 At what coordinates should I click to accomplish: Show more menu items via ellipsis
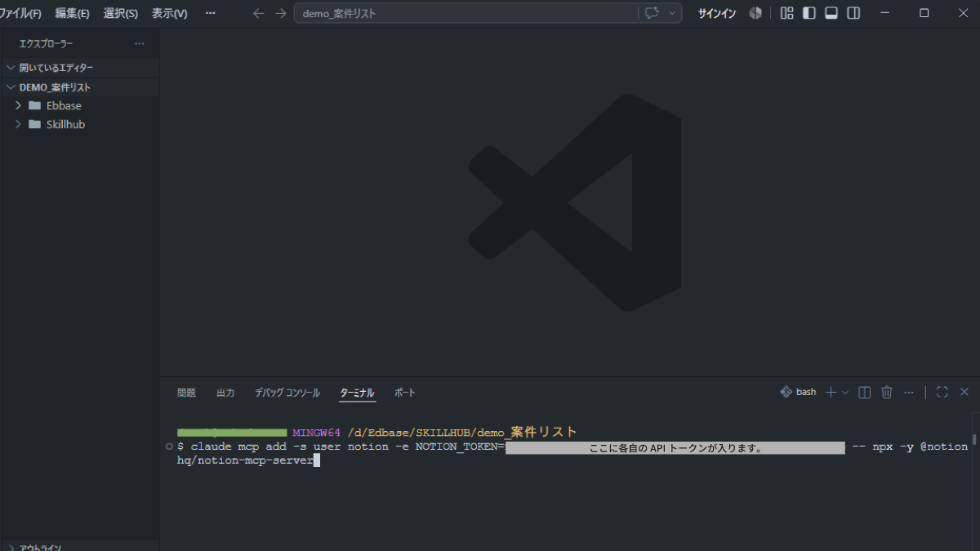[211, 13]
